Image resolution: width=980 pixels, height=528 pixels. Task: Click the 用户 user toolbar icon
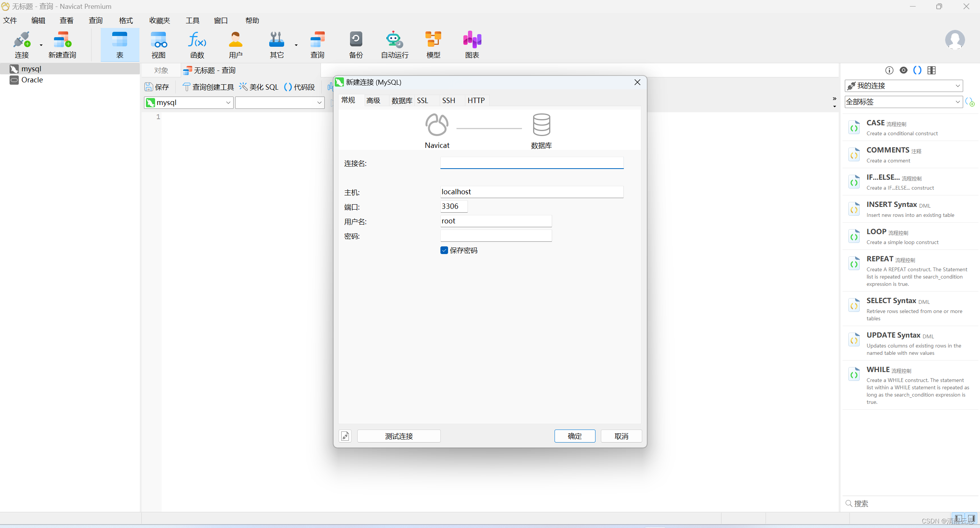tap(236, 45)
